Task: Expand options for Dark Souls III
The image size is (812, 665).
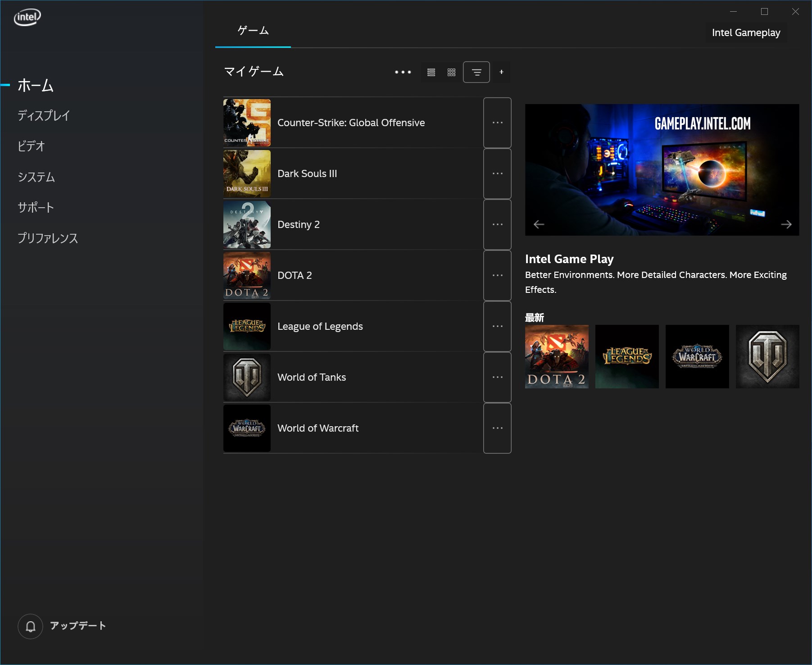Action: 497,173
